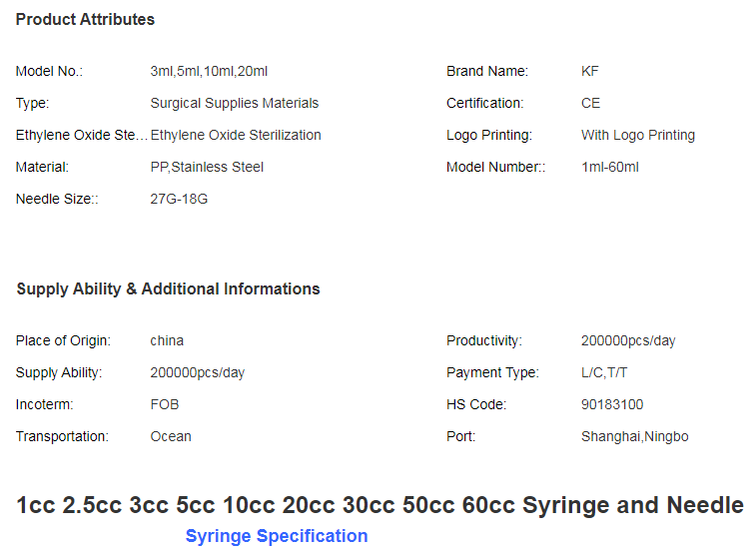Click the CE certification value
Screen dimensions: 756x549
click(x=590, y=103)
